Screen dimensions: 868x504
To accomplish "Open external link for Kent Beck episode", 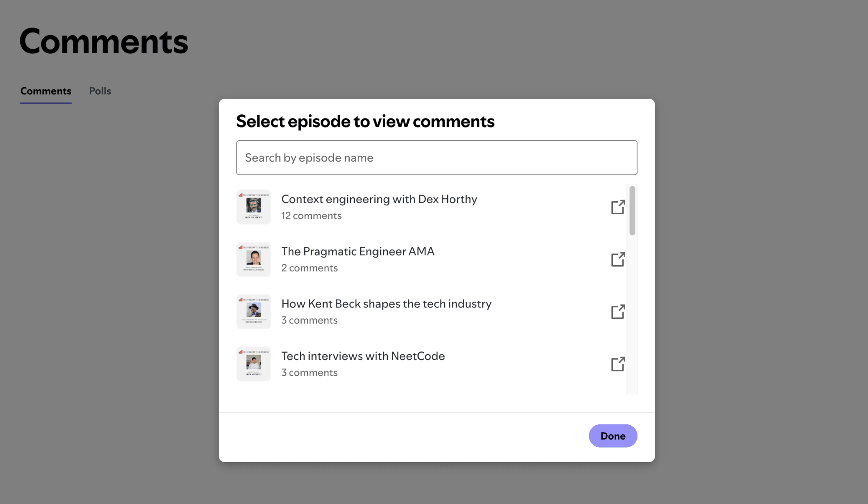I will click(618, 312).
